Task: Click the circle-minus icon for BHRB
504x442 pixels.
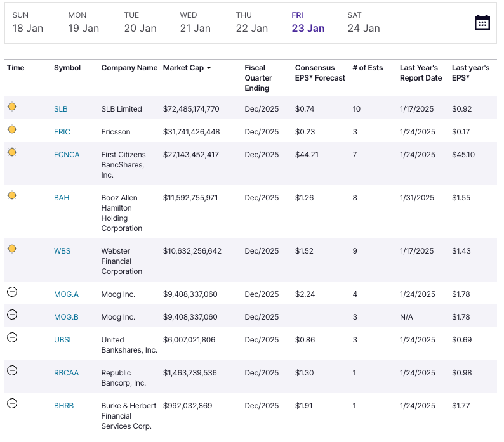Action: coord(12,404)
